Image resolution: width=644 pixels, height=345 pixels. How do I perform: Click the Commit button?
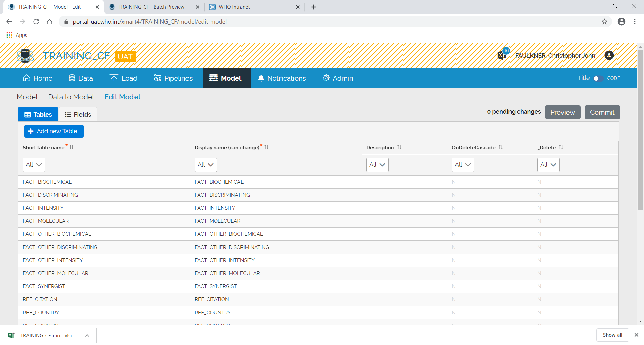pyautogui.click(x=602, y=112)
